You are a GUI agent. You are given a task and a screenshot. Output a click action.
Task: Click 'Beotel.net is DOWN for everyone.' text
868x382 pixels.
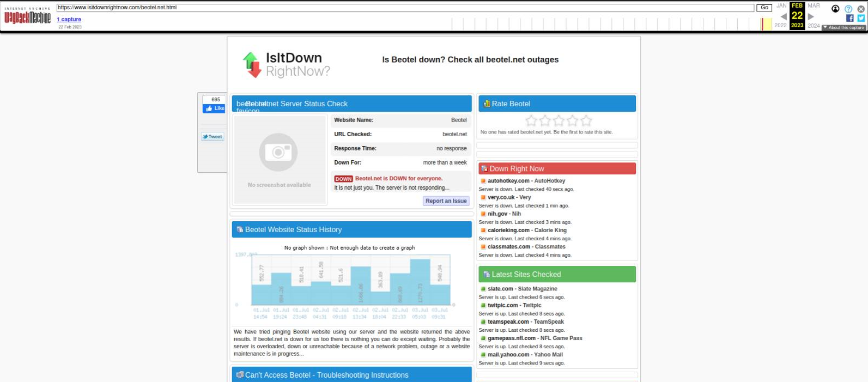[x=399, y=179]
